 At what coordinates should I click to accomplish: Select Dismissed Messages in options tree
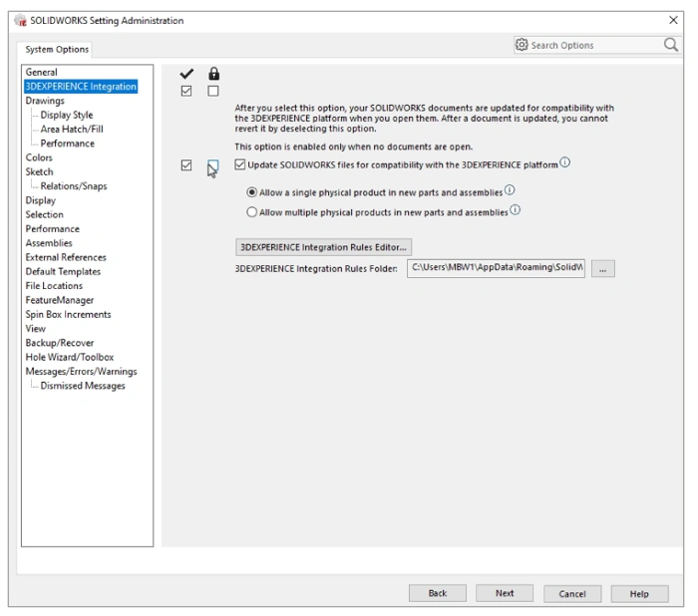point(83,386)
